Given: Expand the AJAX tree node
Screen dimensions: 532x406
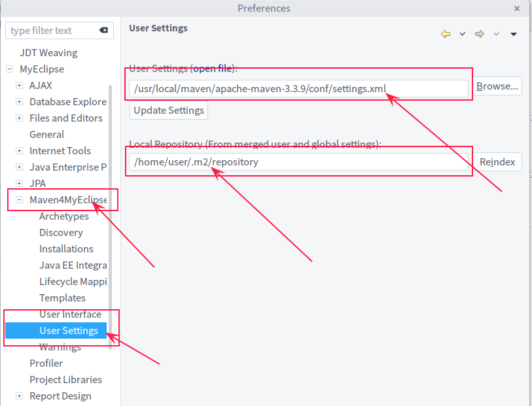Looking at the screenshot, I should pos(20,86).
